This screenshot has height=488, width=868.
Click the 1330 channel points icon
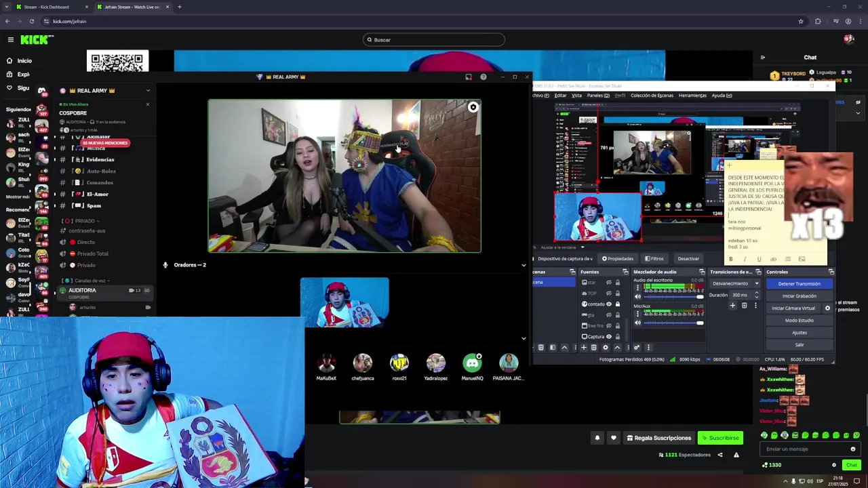pyautogui.click(x=765, y=465)
